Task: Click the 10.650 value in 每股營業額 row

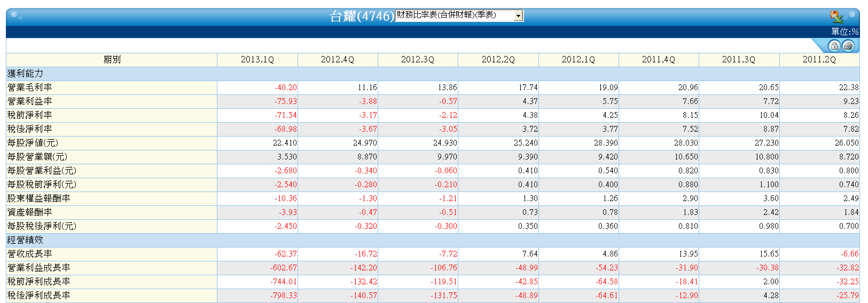Action: 686,157
